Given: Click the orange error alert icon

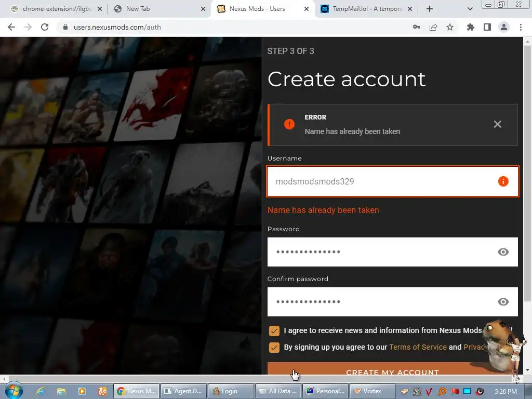Looking at the screenshot, I should tap(289, 124).
